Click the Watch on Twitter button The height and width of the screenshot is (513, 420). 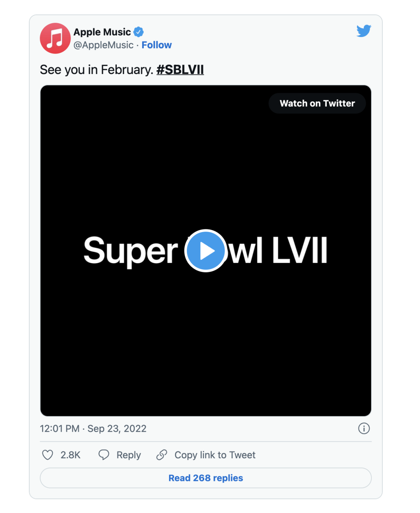[x=317, y=103]
